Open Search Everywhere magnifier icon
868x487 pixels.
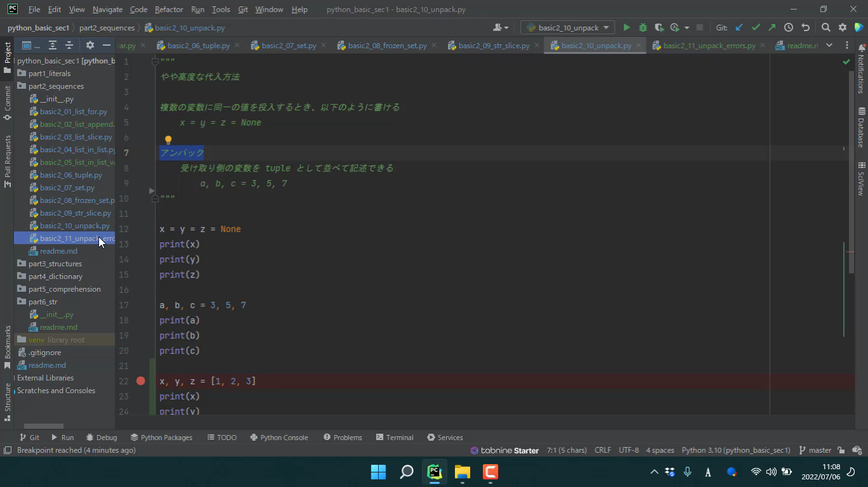click(x=825, y=27)
